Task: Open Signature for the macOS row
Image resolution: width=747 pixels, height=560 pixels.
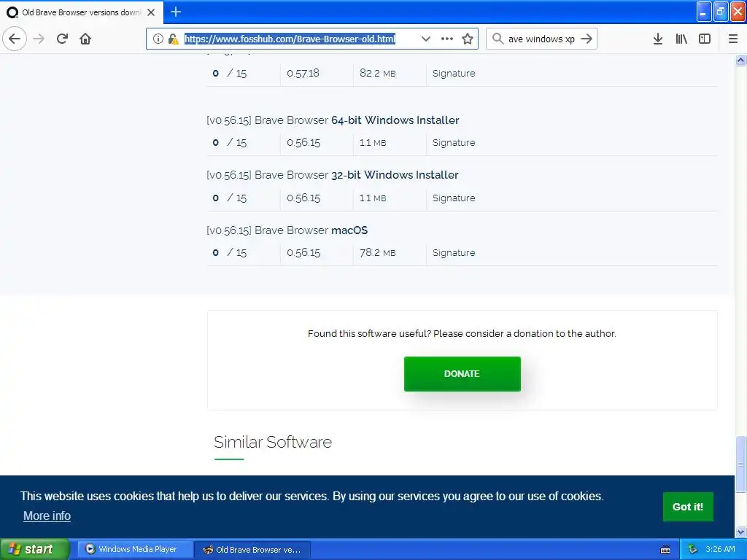Action: point(454,252)
